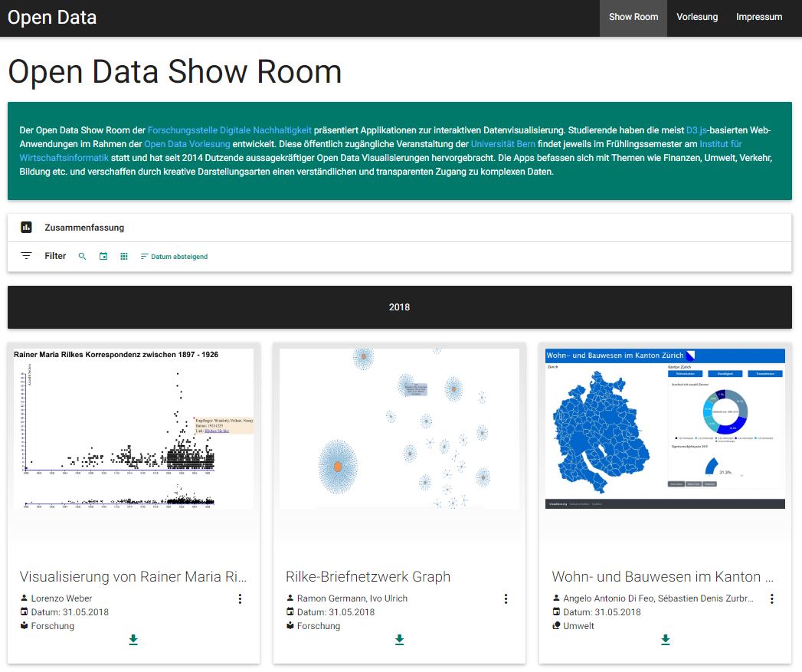Click the search icon in the Filter bar
The image size is (802, 672).
83,256
